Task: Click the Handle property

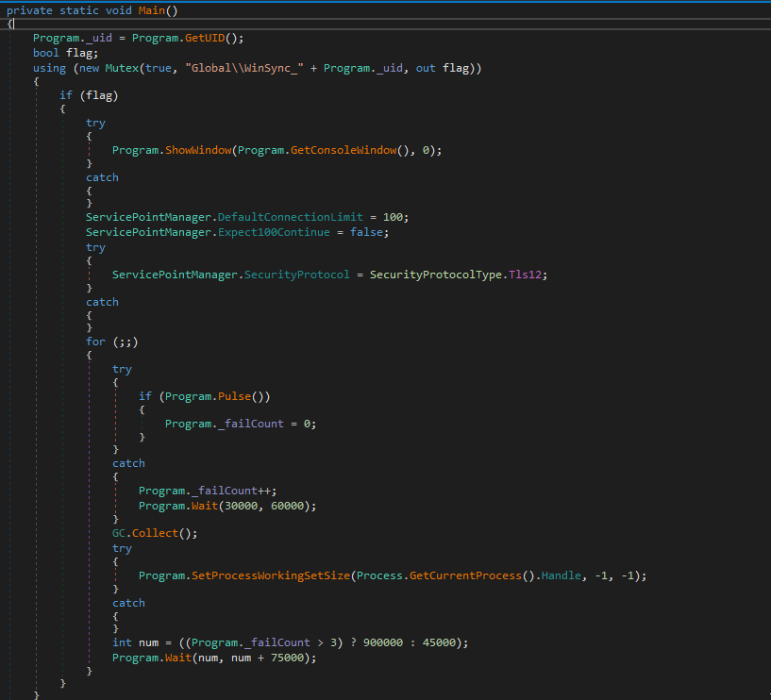Action: (x=561, y=575)
